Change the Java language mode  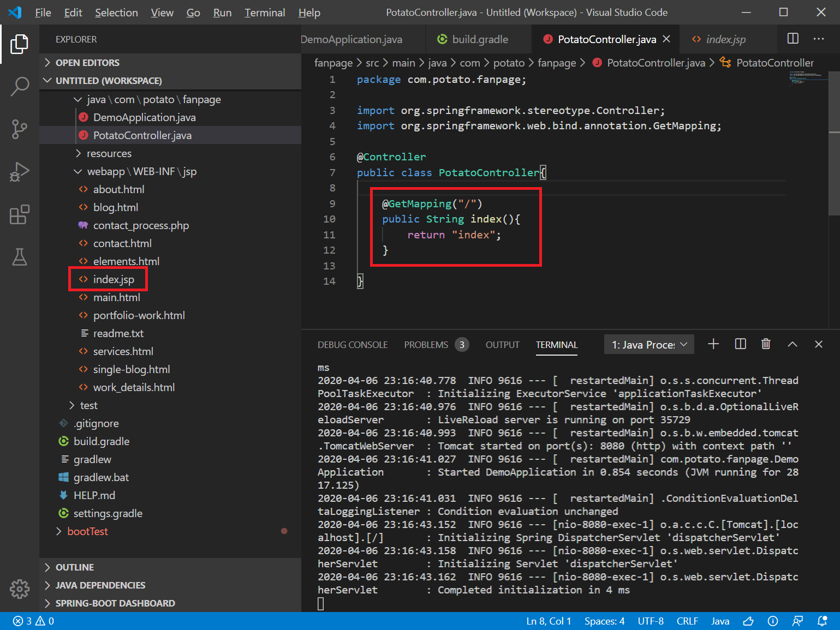(x=720, y=621)
